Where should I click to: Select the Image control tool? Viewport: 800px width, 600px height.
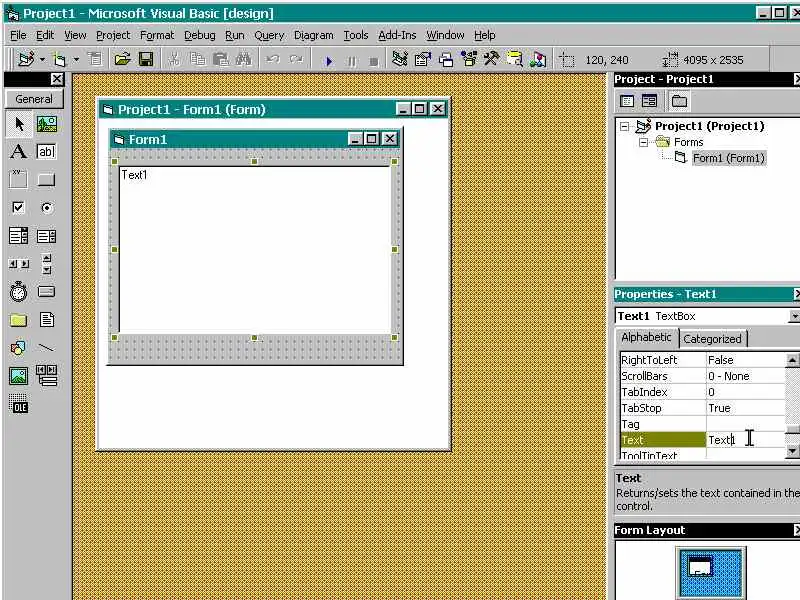click(x=19, y=376)
